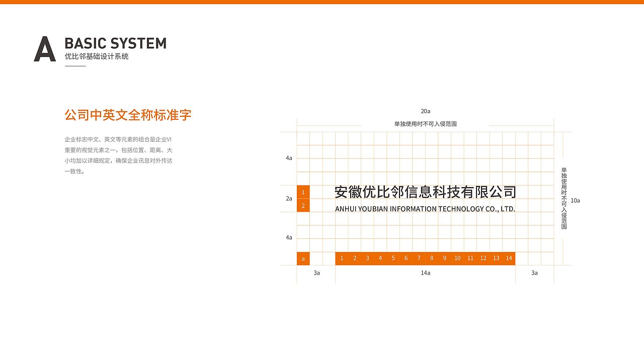Click cell 6 in the orange number row

point(406,258)
